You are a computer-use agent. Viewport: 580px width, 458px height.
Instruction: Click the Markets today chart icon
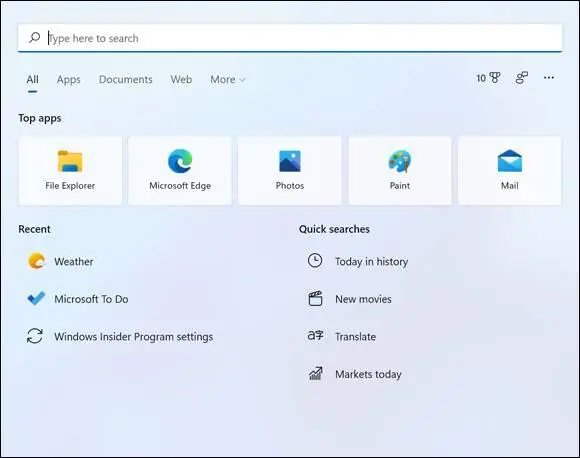(x=315, y=373)
